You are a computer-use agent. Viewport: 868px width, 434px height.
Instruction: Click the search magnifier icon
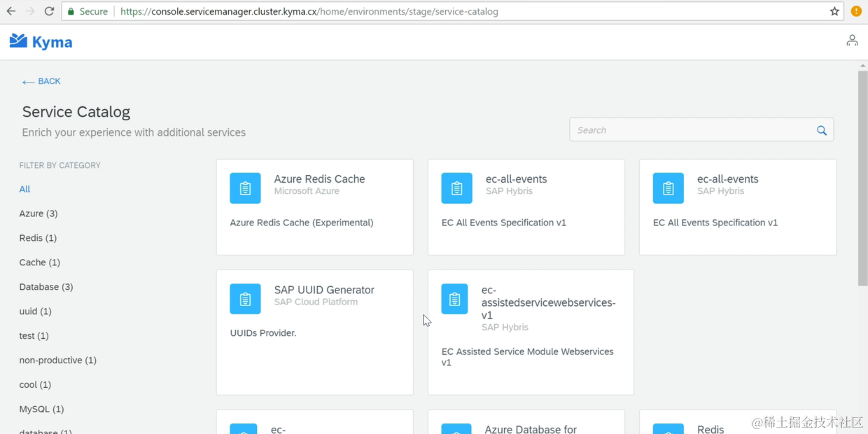(x=822, y=130)
